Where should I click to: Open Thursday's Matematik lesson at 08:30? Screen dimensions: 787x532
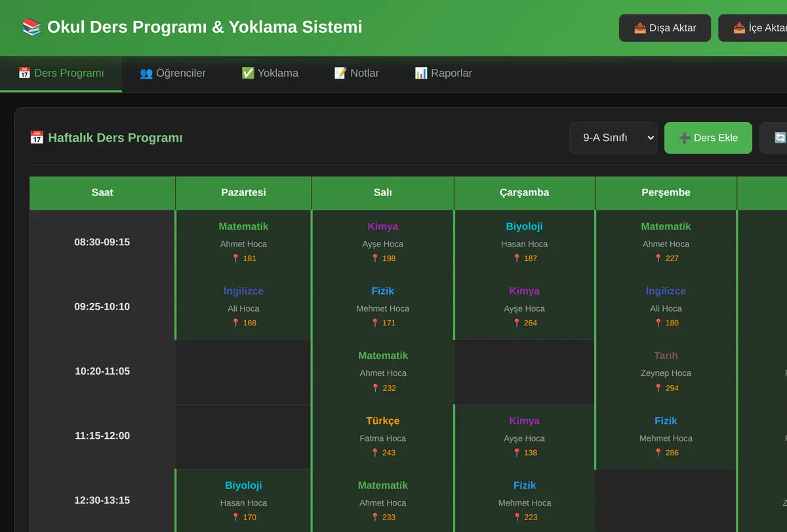click(x=666, y=242)
